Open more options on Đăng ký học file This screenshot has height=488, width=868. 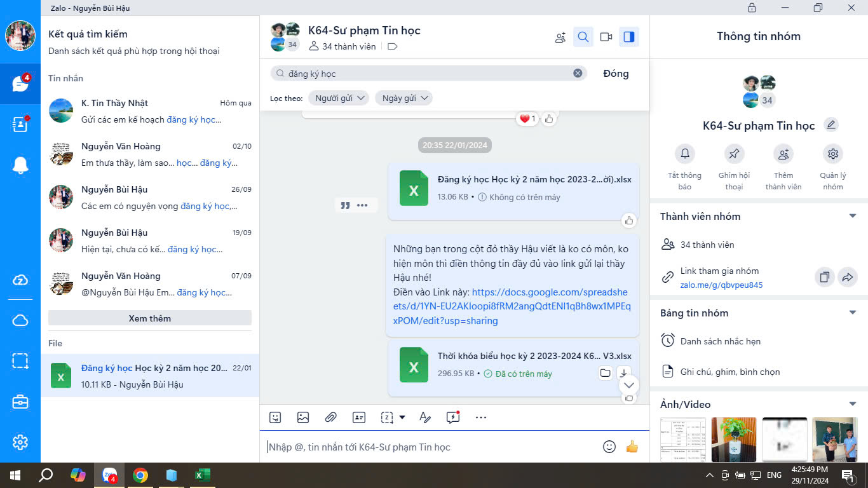[362, 205]
